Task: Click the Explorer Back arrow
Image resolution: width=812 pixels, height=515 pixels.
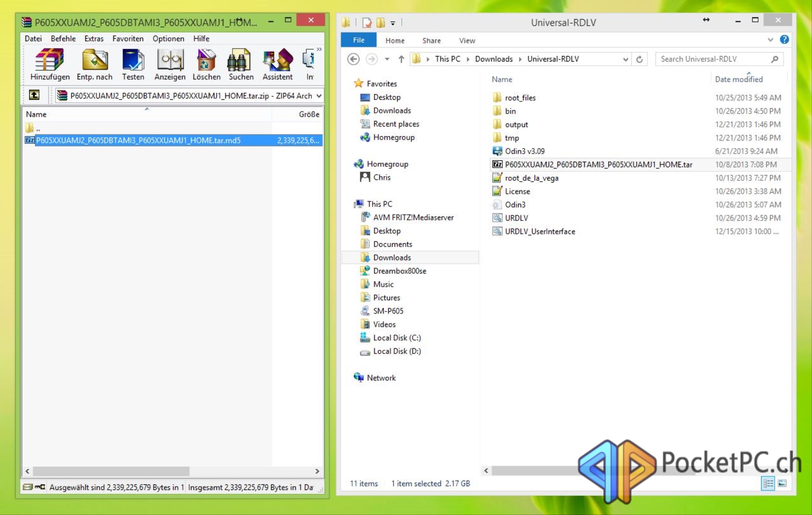Action: tap(353, 59)
